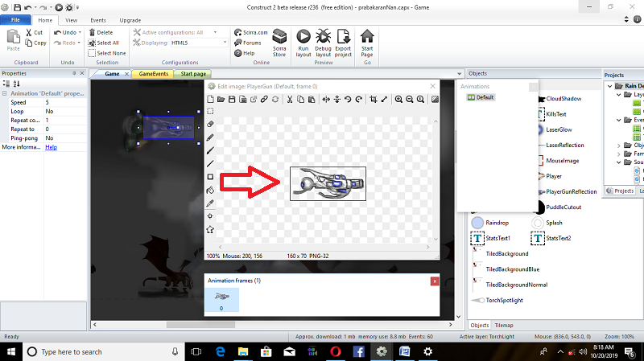Collapse the Sou… folder in Projects
The height and width of the screenshot is (361, 644).
pos(619,162)
